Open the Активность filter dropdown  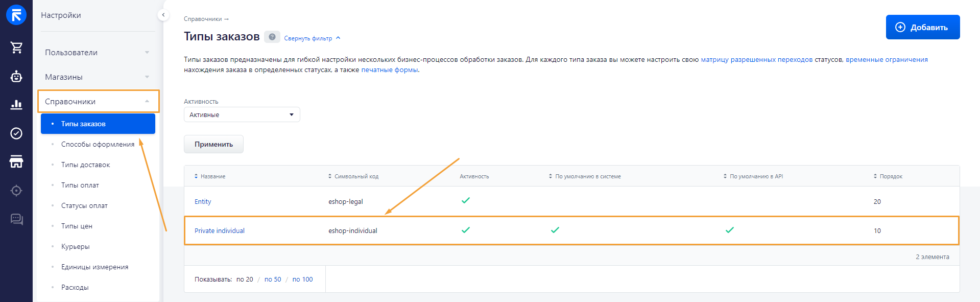(242, 114)
